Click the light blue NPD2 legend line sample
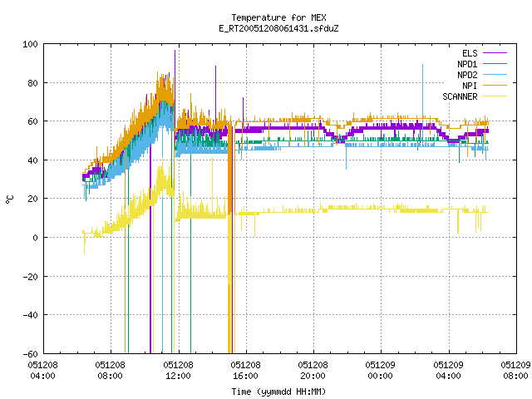The width and height of the screenshot is (532, 399). pos(495,75)
